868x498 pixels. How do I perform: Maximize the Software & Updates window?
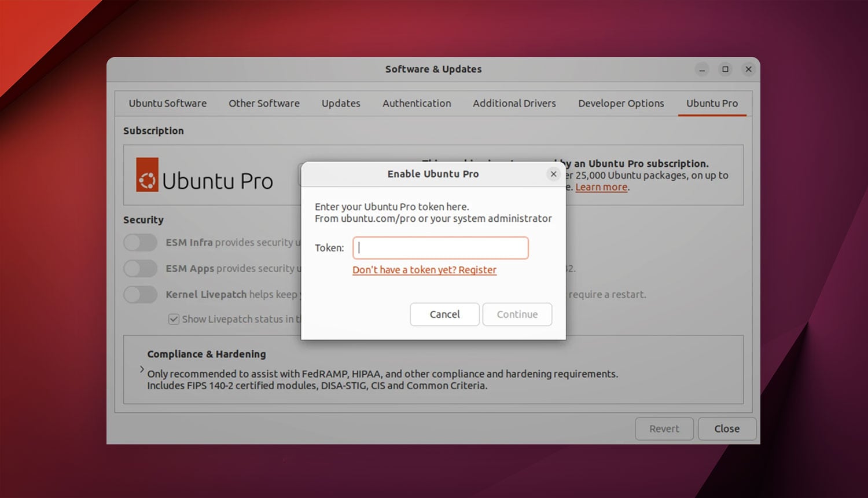(725, 69)
